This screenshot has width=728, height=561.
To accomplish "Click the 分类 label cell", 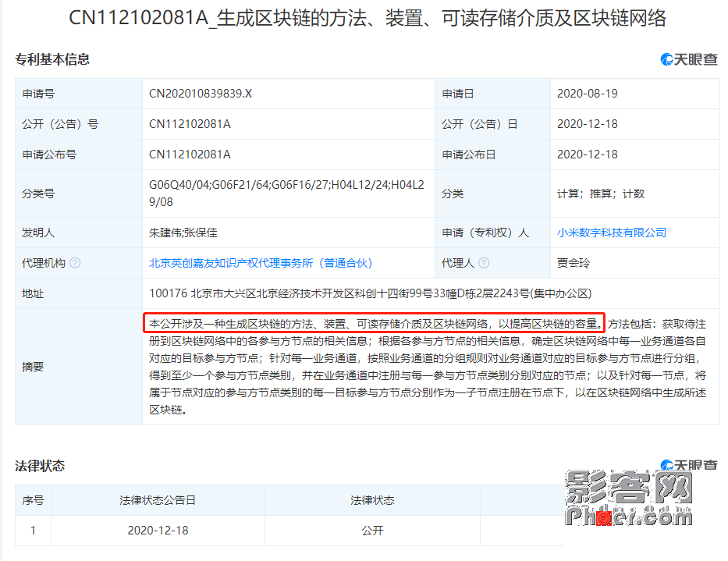I will coord(492,194).
